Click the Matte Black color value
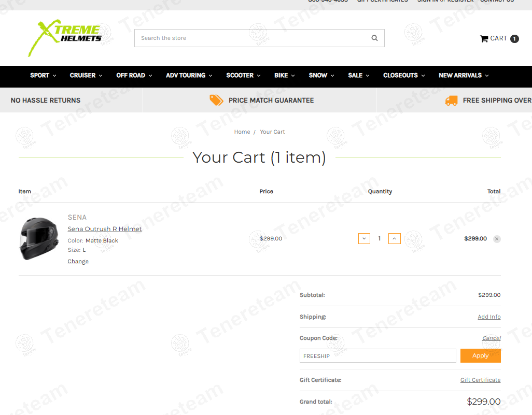The image size is (532, 415). 102,240
